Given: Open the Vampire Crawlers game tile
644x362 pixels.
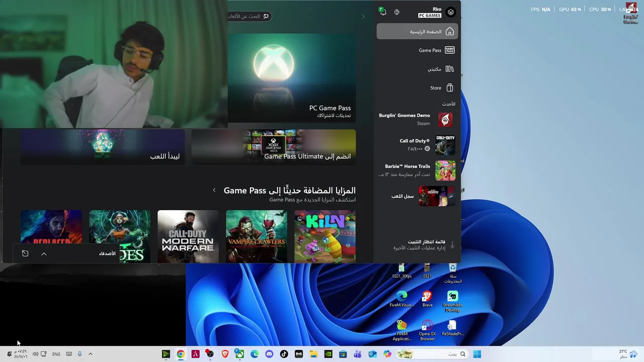Looking at the screenshot, I should [x=257, y=236].
